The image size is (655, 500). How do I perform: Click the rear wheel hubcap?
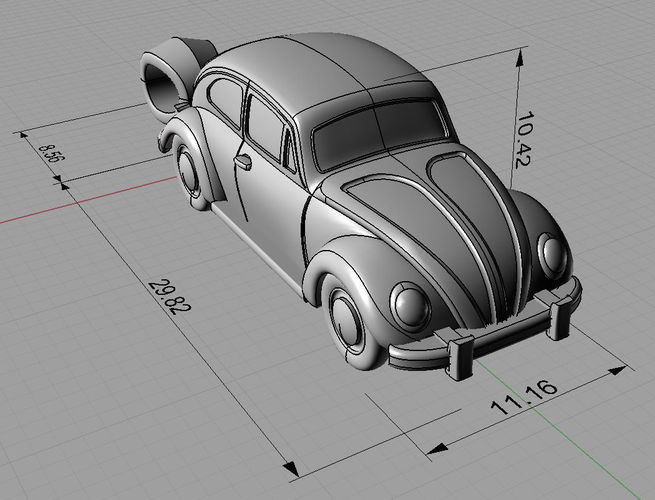point(188,171)
